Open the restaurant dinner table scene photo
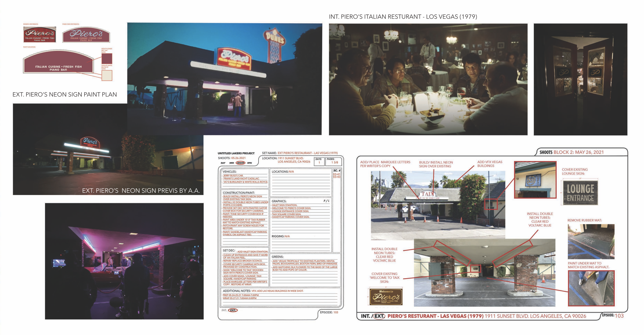644x335 pixels. (428, 79)
